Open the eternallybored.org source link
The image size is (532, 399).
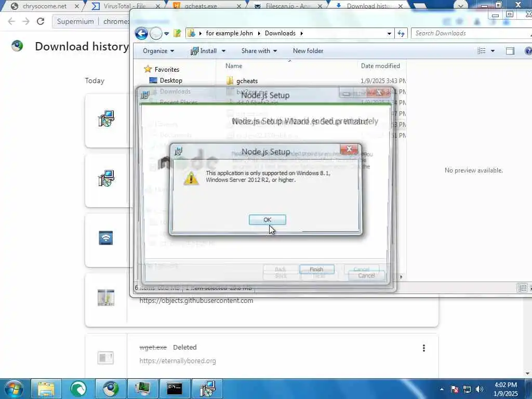pos(178,361)
